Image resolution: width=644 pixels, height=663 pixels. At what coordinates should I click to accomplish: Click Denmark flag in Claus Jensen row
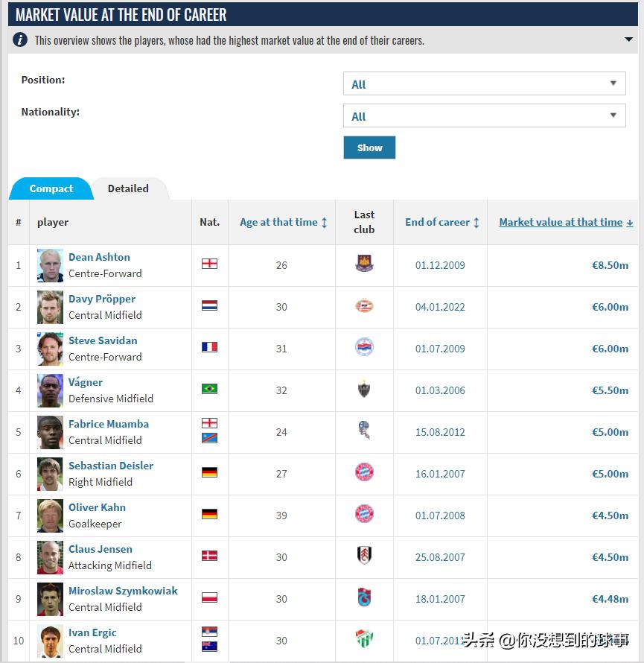(210, 556)
